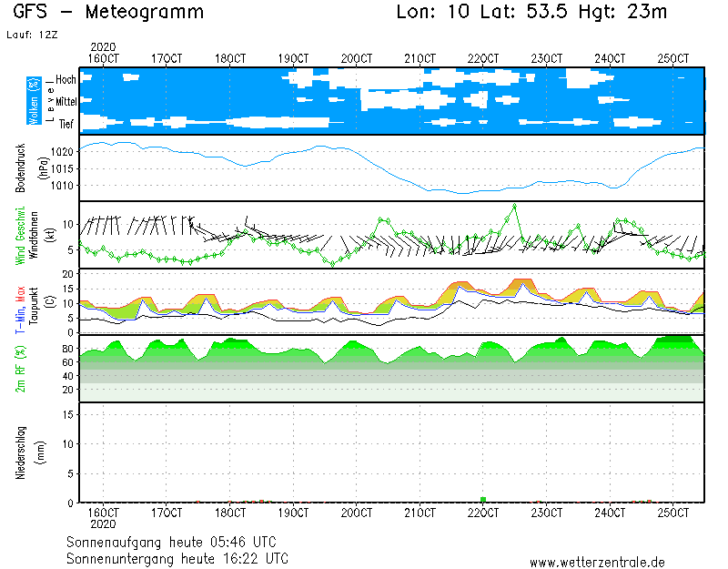Click the "Hoch" cloud level label
This screenshot has height=569, width=728.
[66, 80]
